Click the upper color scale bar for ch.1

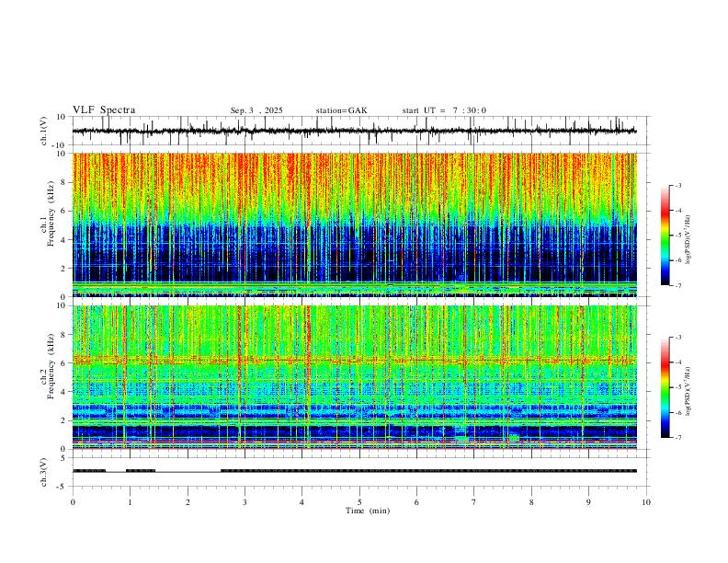[x=665, y=236]
